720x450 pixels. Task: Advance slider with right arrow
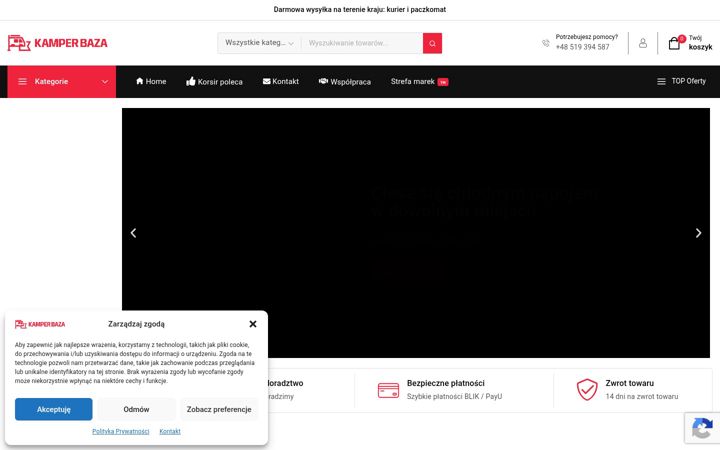pyautogui.click(x=698, y=233)
